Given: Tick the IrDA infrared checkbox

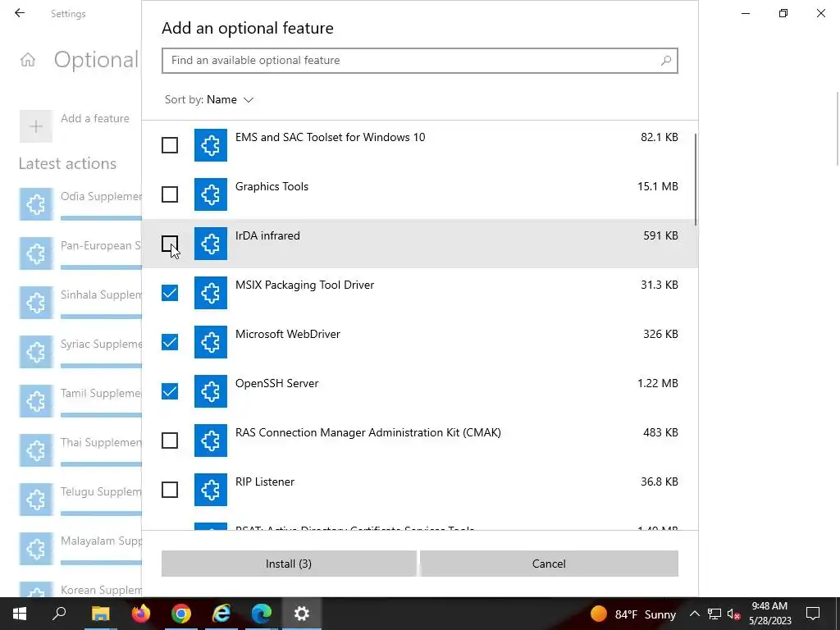Looking at the screenshot, I should (x=170, y=244).
